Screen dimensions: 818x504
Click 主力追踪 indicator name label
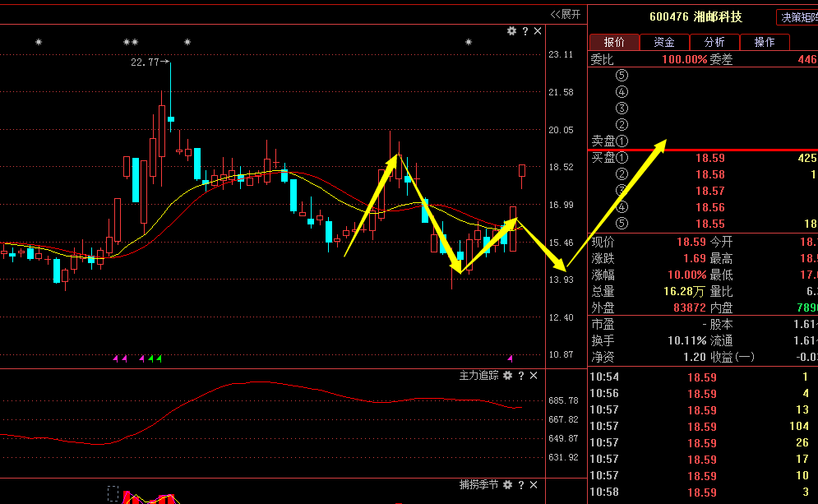pos(478,376)
